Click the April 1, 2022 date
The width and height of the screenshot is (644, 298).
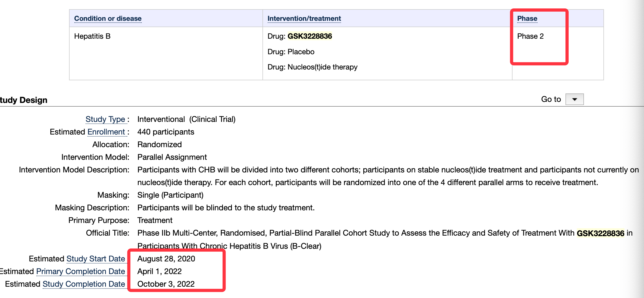(159, 271)
